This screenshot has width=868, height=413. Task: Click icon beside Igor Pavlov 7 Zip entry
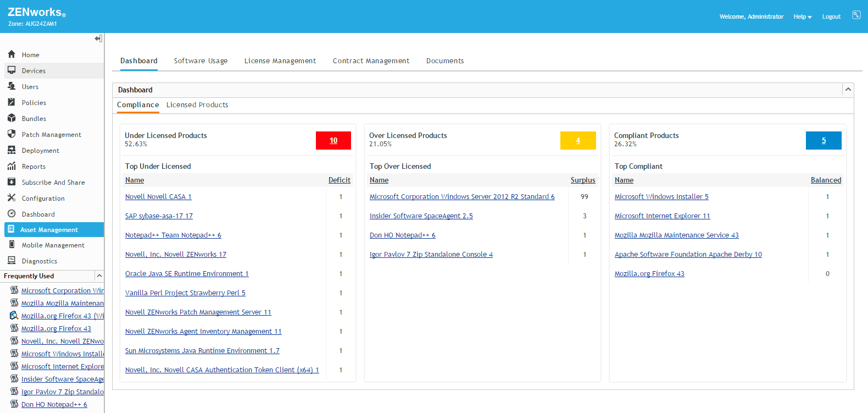(x=14, y=391)
